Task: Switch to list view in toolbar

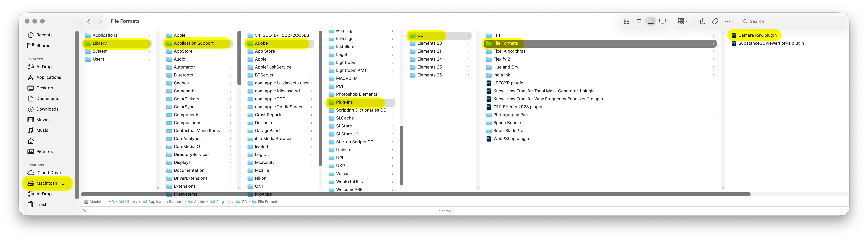Action: (638, 21)
